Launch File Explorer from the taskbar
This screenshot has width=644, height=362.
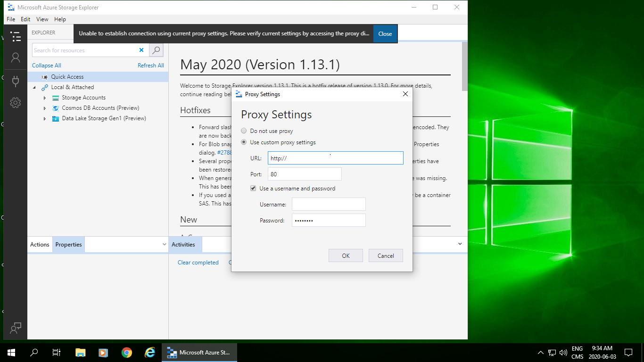81,353
